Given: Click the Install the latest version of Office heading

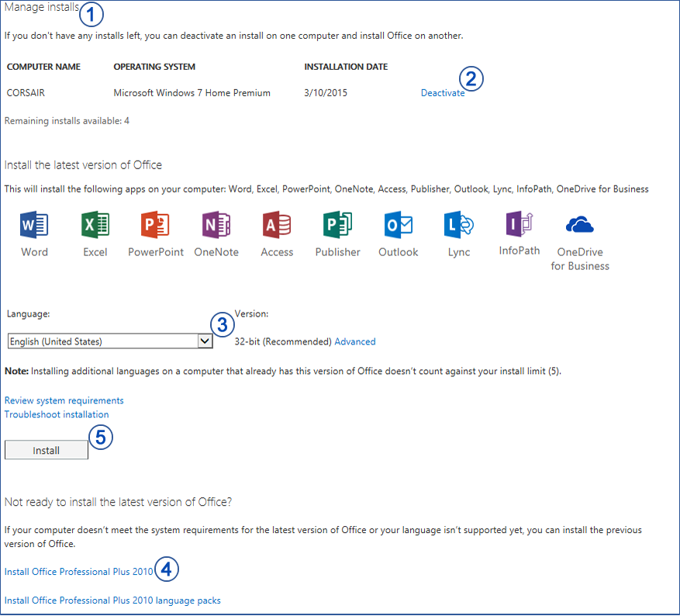Looking at the screenshot, I should [x=83, y=165].
